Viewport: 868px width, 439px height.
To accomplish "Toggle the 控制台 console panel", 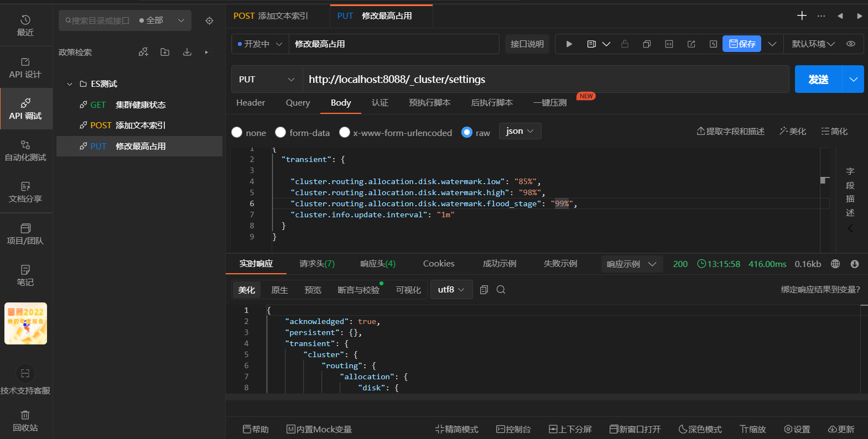I will 513,429.
